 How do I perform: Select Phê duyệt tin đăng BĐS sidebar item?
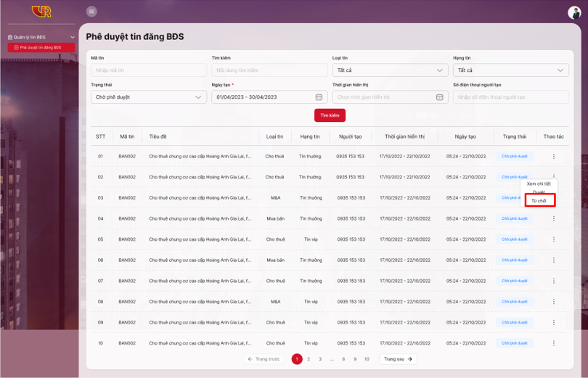pyautogui.click(x=41, y=47)
